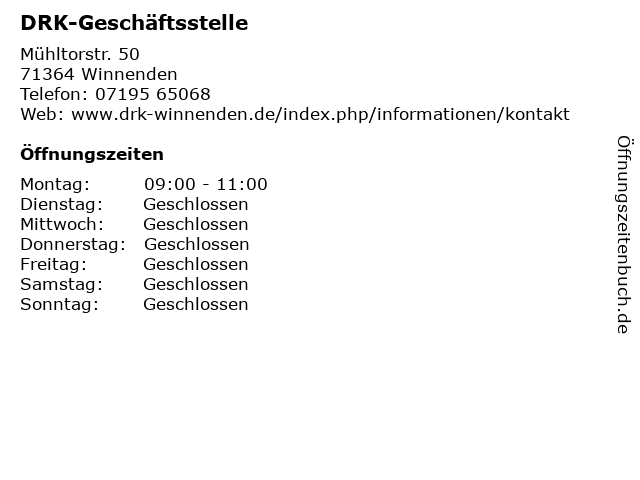640x480 pixels.
Task: Click the Sonntag label
Action: (60, 304)
